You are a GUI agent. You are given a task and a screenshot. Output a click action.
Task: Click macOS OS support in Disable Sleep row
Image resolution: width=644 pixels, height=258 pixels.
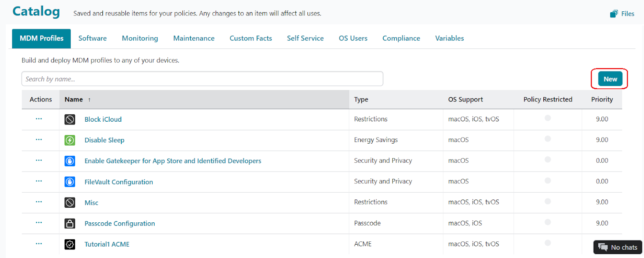click(x=458, y=140)
